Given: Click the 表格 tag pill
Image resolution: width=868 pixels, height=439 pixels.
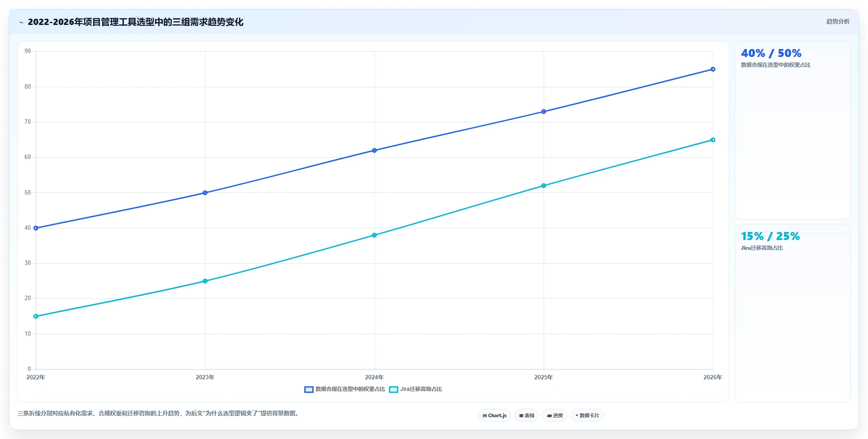Looking at the screenshot, I should click(527, 415).
